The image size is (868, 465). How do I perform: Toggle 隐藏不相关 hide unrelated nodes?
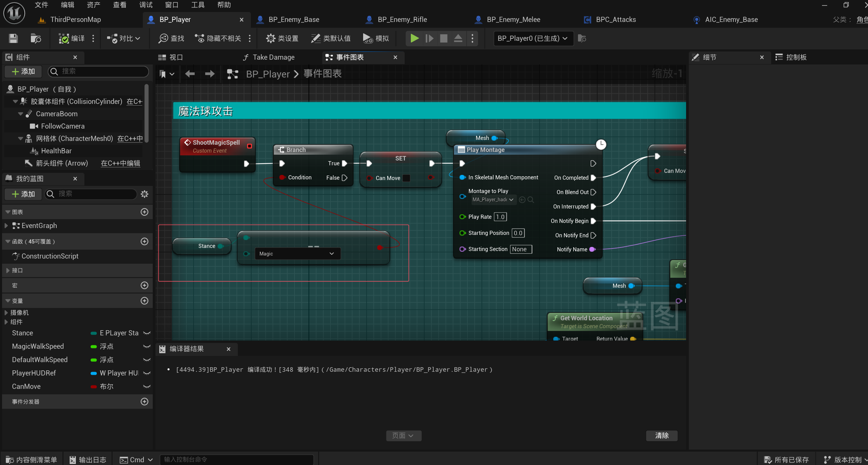(x=218, y=38)
